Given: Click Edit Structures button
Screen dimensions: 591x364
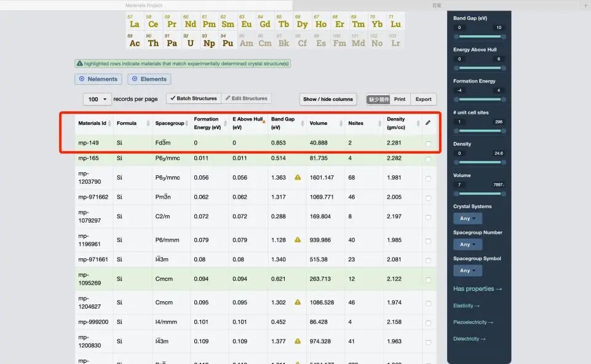Looking at the screenshot, I should [x=246, y=98].
